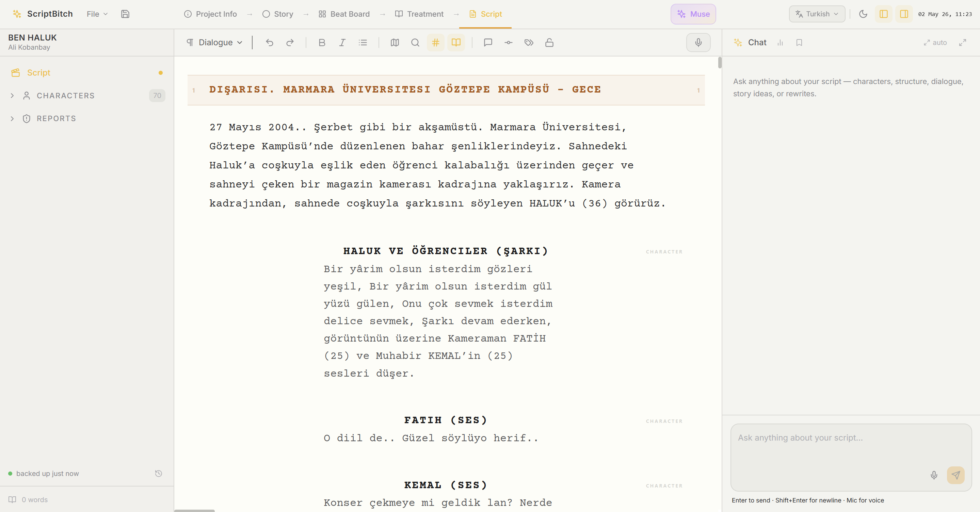The image size is (980, 512).
Task: Open chat bookmarks icon
Action: coord(799,43)
